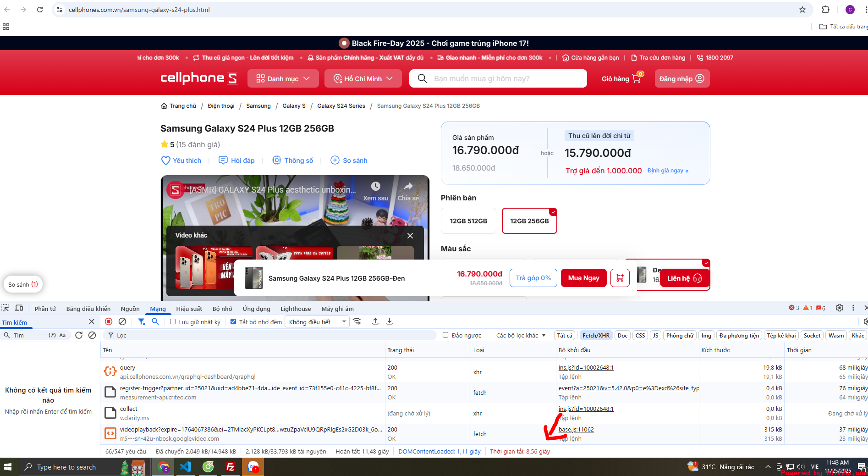868x476 pixels.
Task: Click the product search input field
Action: [504, 78]
